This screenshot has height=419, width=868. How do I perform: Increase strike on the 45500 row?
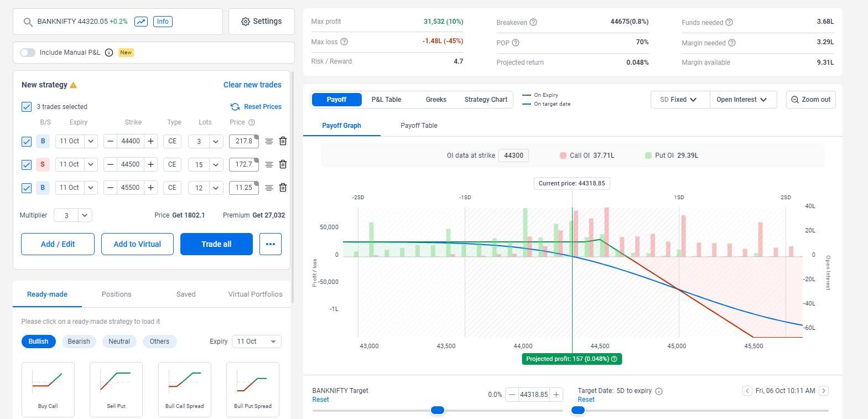(150, 188)
